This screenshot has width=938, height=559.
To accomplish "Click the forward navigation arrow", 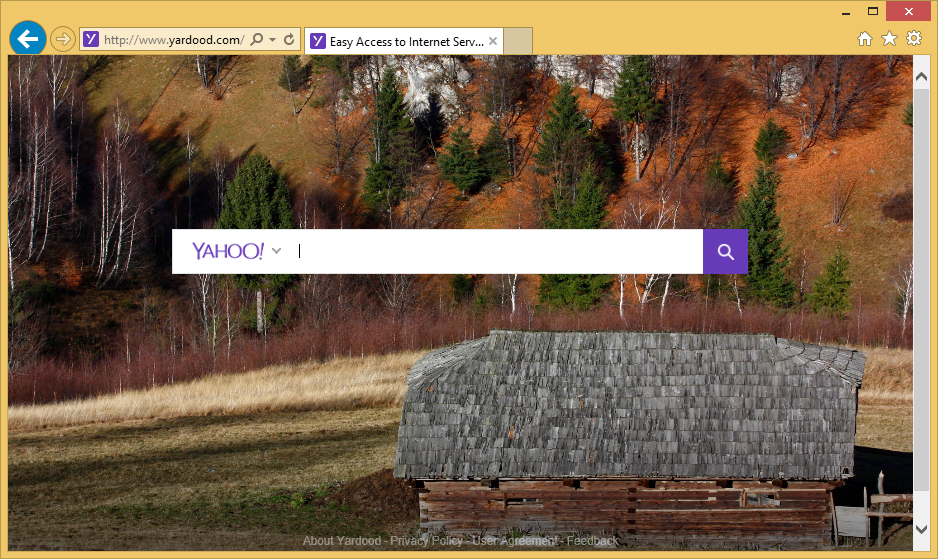I will coord(62,40).
